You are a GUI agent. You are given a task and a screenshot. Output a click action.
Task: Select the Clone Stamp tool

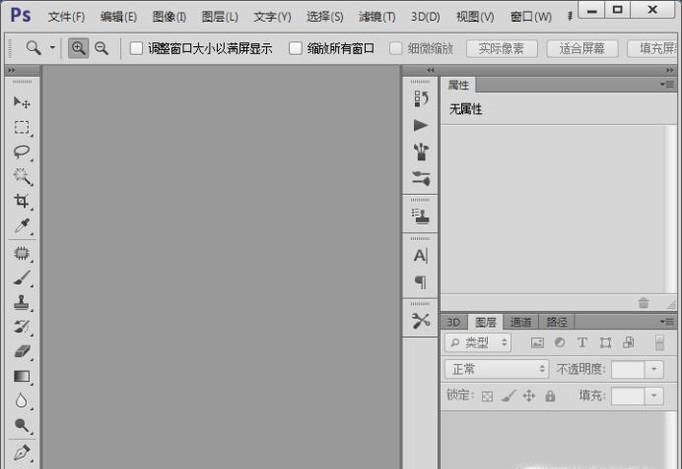[21, 303]
